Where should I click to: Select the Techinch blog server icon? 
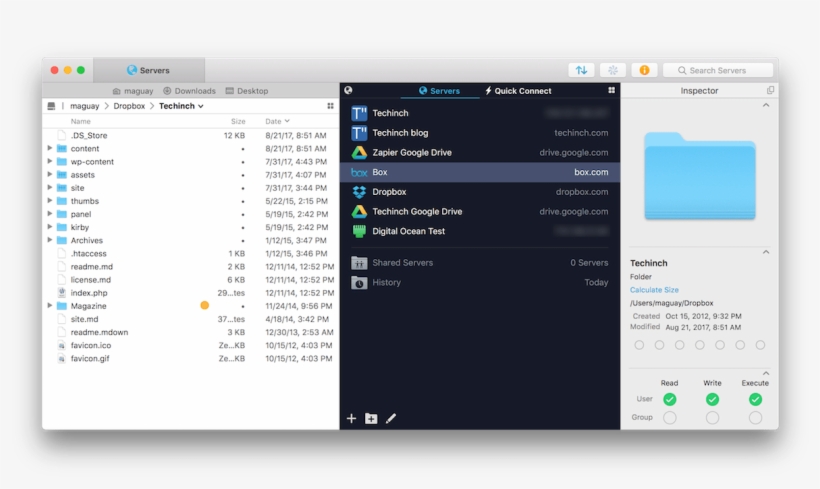pyautogui.click(x=359, y=133)
